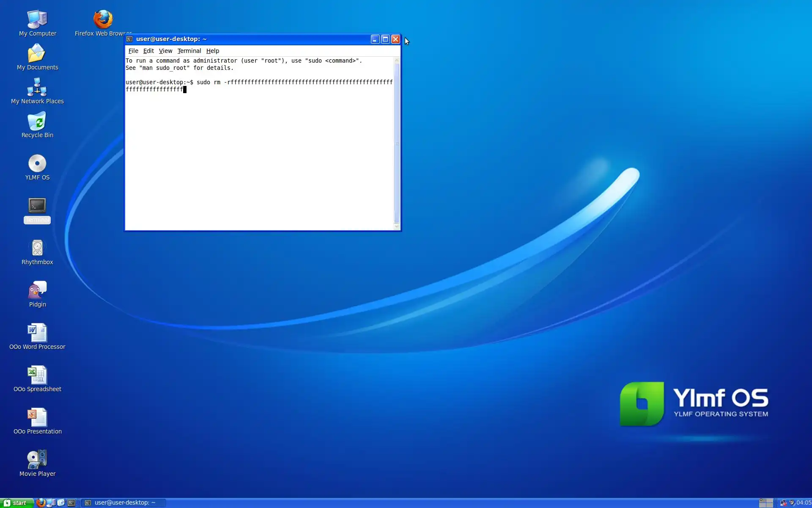Open the Edit menu in terminal

(148, 51)
